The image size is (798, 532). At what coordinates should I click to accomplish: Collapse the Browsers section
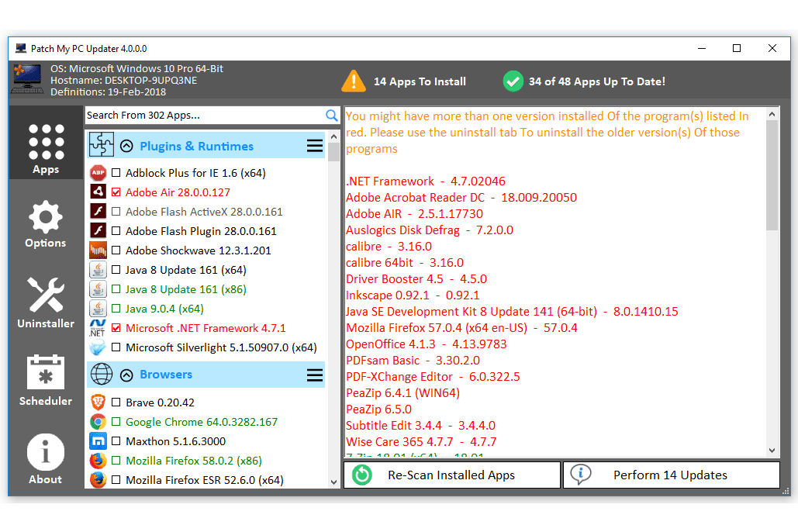[126, 375]
